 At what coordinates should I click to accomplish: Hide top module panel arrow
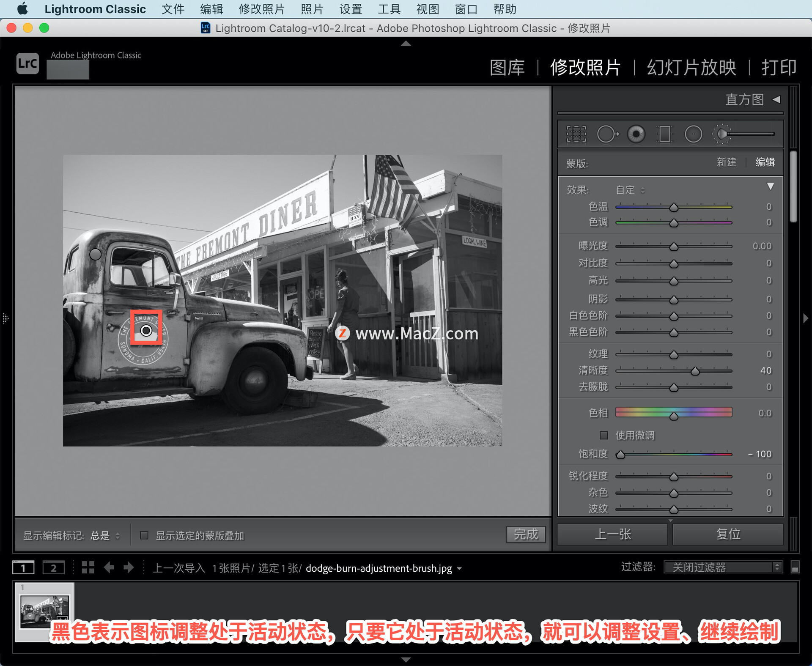(406, 43)
